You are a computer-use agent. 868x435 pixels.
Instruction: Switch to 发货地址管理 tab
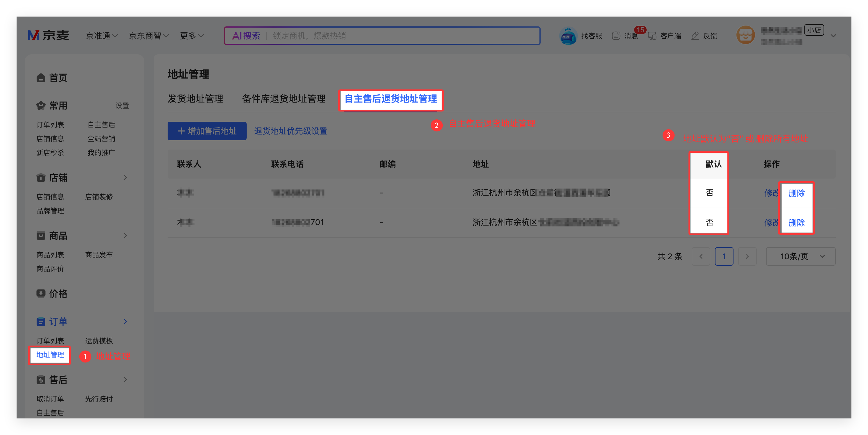[196, 99]
